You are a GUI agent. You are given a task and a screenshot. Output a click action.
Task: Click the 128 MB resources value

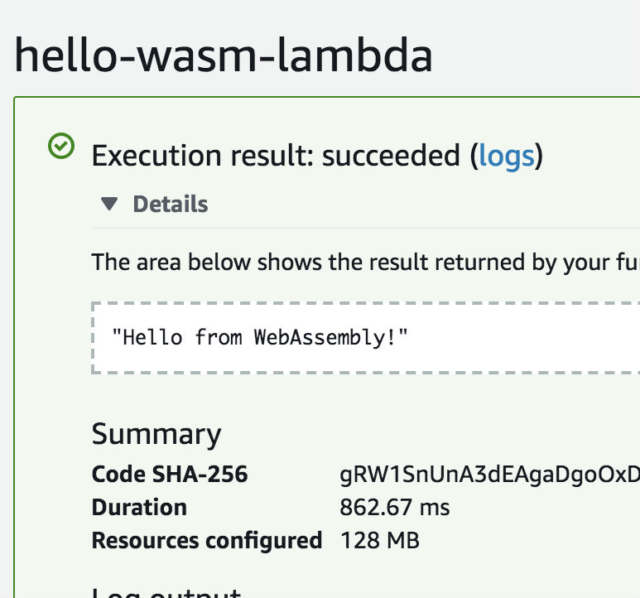tap(380, 540)
